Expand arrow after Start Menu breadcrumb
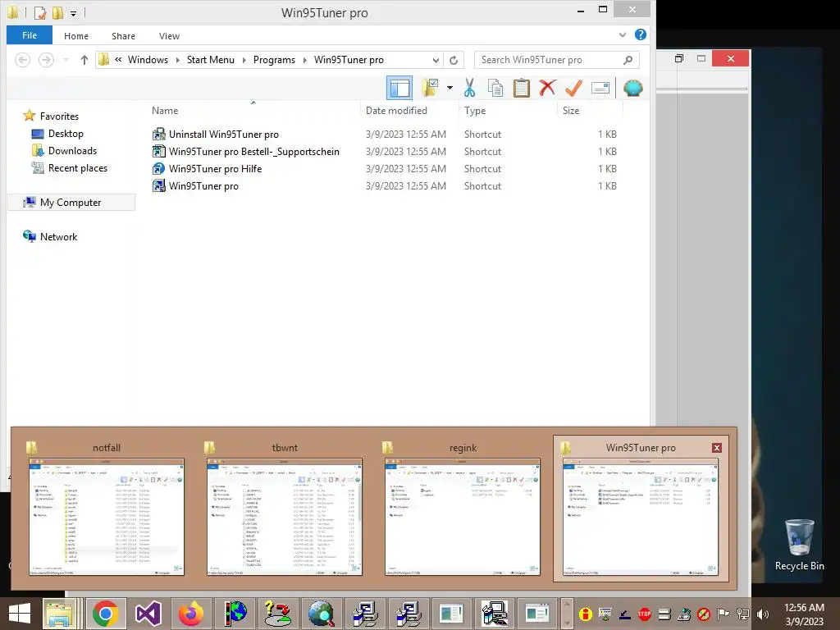 [244, 60]
